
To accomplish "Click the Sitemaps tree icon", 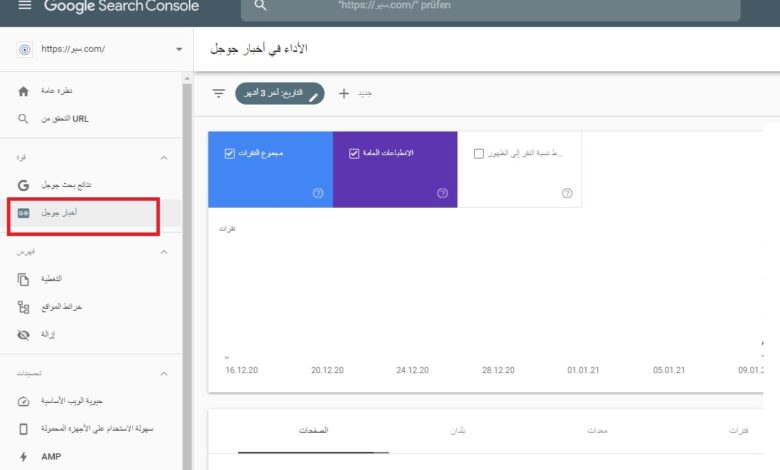I will pyautogui.click(x=23, y=307).
